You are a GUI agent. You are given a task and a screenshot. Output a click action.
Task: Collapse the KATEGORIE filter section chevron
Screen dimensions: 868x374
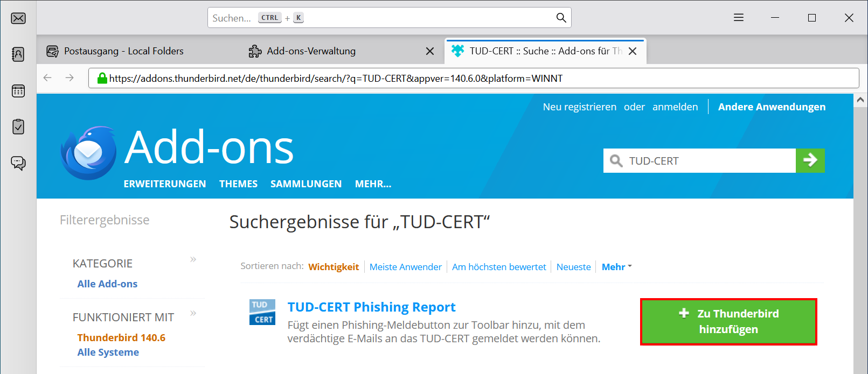coord(193,259)
